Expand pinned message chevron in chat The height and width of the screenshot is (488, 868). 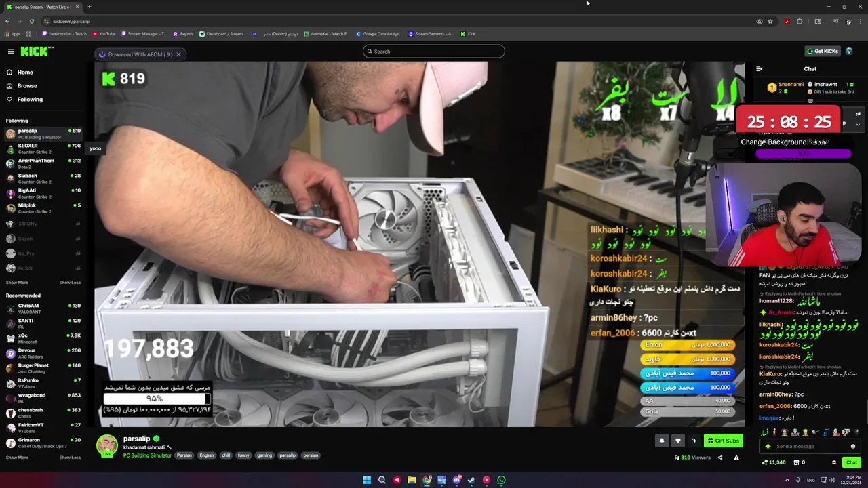[x=858, y=125]
